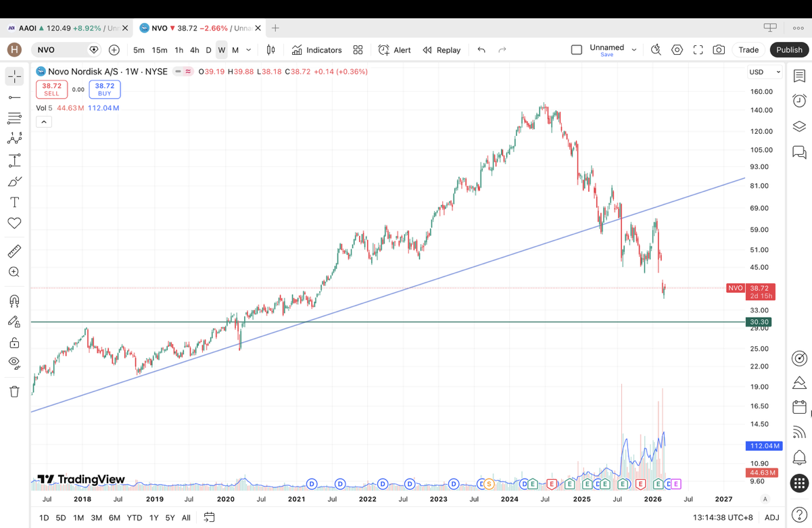Start bar Replay mode
This screenshot has height=528, width=812.
441,50
